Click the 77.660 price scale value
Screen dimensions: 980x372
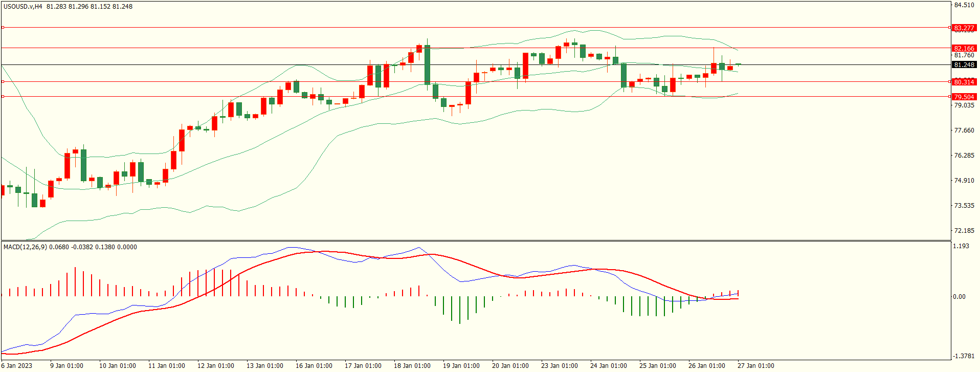coord(964,130)
